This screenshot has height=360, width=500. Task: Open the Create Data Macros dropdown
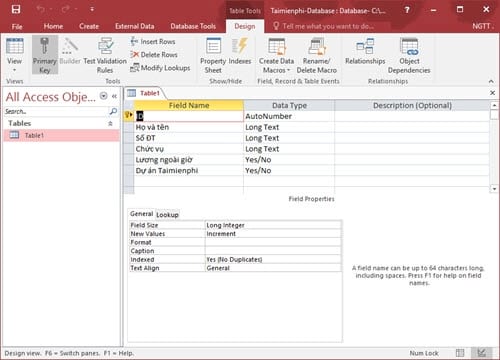tap(276, 55)
